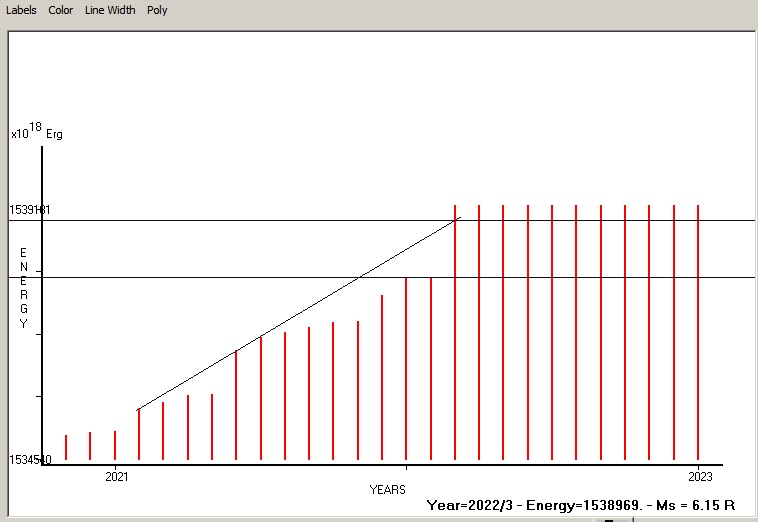Open the Labels menu
This screenshot has width=758, height=522.
coord(21,10)
